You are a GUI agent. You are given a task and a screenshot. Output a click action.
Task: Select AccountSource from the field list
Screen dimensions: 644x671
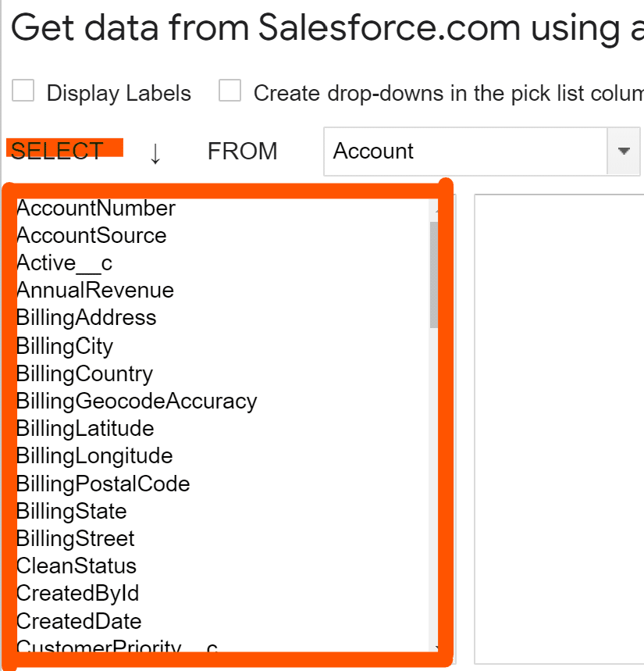(91, 236)
